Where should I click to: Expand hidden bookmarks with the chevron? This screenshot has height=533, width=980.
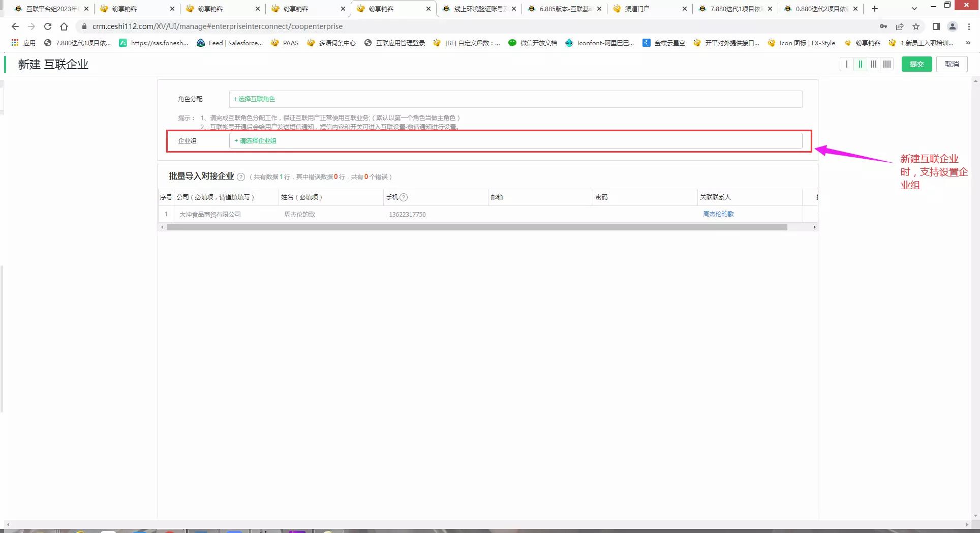[x=967, y=43]
